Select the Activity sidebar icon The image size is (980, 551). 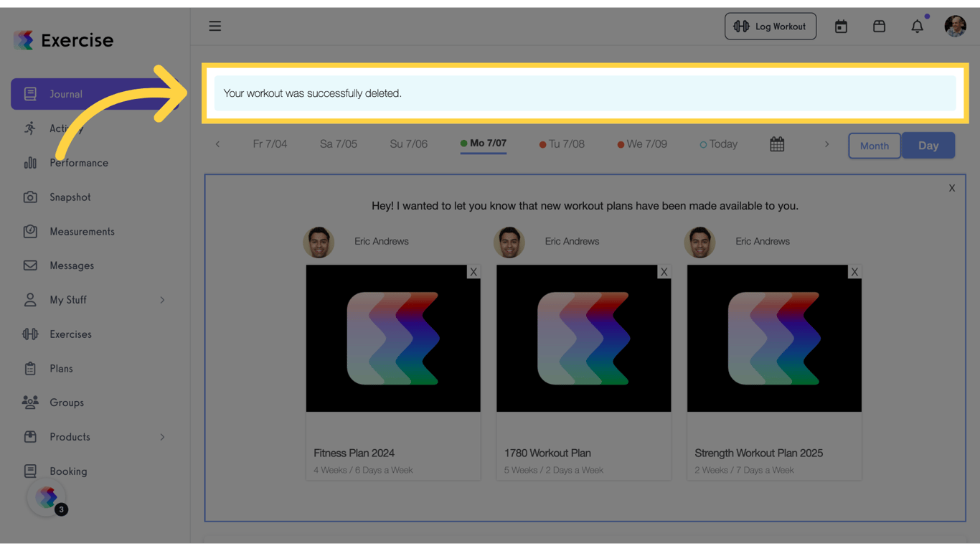pos(29,128)
